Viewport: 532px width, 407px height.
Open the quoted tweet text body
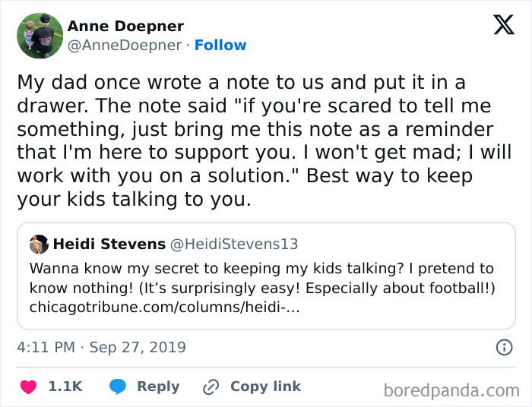tap(262, 278)
